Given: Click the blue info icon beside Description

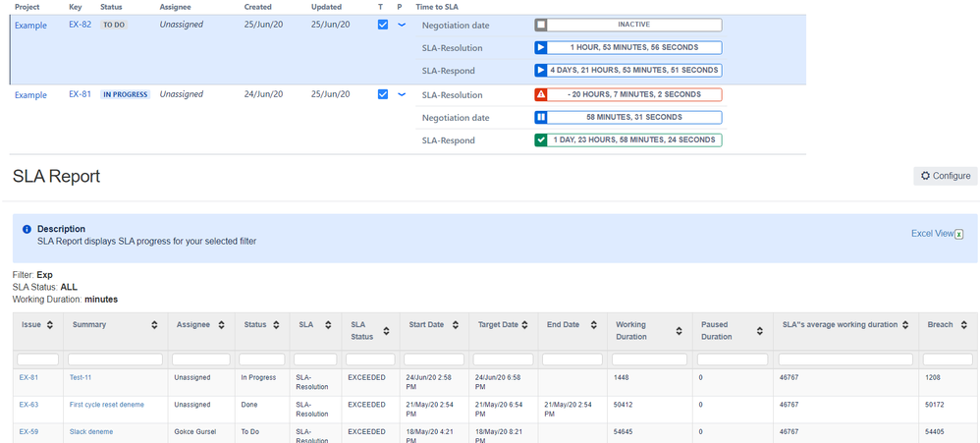Looking at the screenshot, I should coord(27,229).
